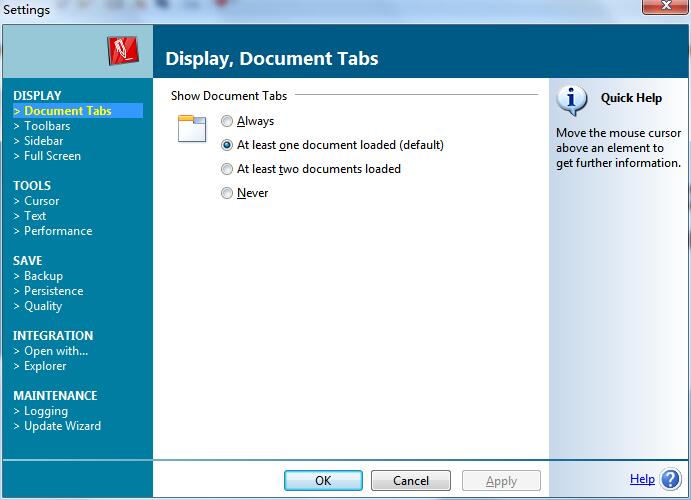This screenshot has height=500, width=691.
Task: Go to Full Screen display settings
Action: 52,156
